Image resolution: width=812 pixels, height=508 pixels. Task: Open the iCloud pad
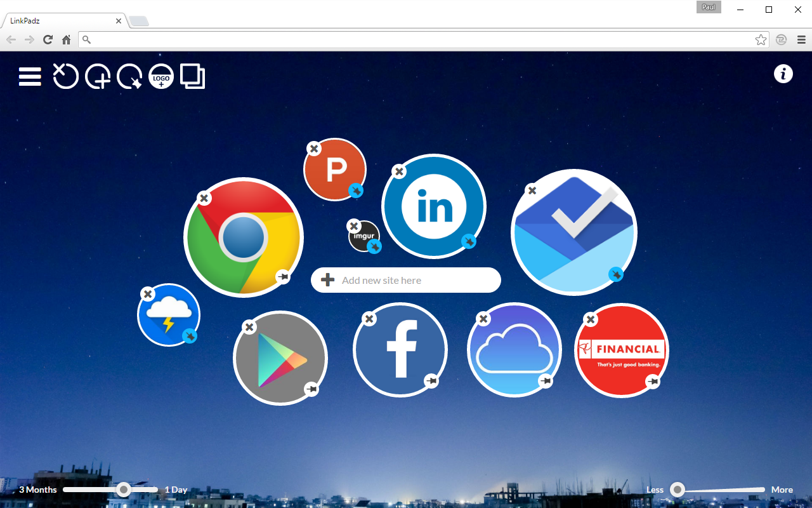[514, 350]
